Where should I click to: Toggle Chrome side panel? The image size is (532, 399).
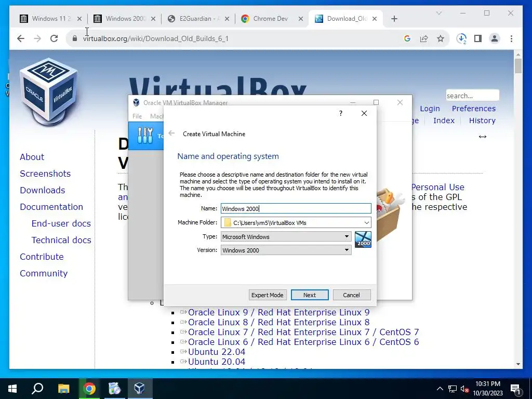(x=478, y=38)
